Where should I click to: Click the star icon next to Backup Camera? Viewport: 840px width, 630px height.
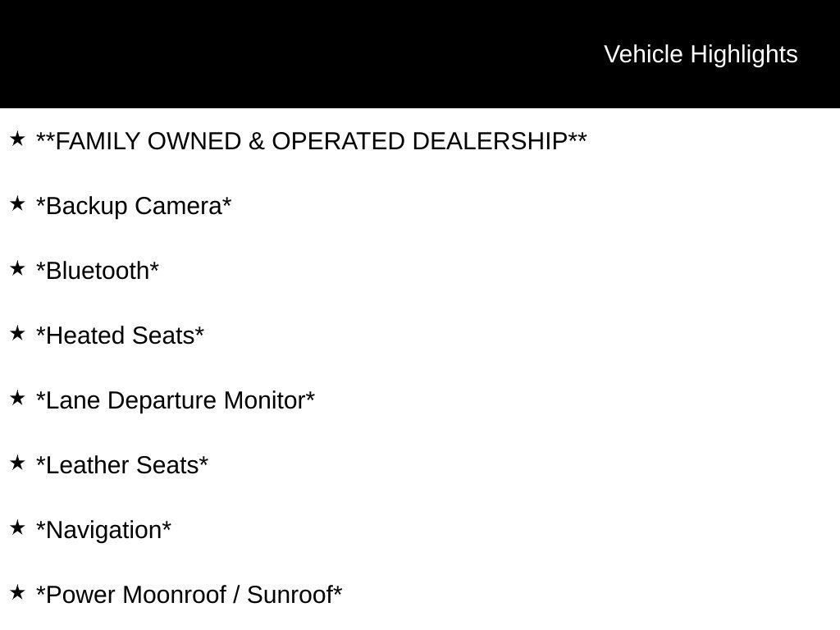[17, 203]
